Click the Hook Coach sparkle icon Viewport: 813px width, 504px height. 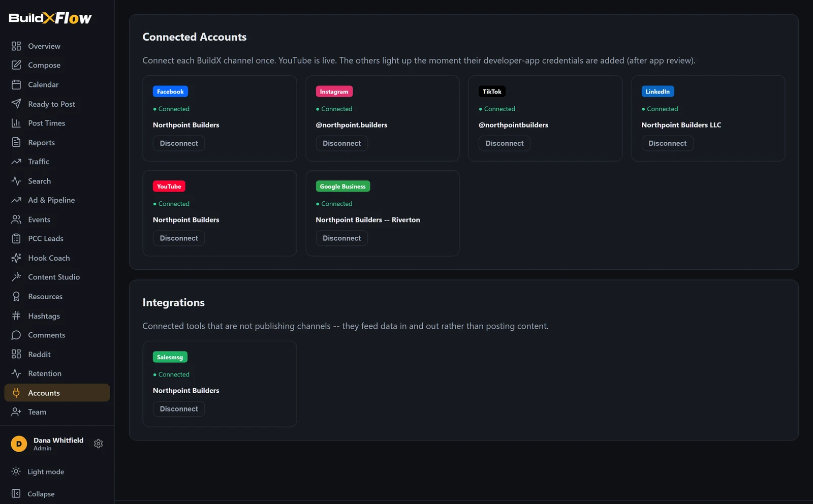coord(16,258)
